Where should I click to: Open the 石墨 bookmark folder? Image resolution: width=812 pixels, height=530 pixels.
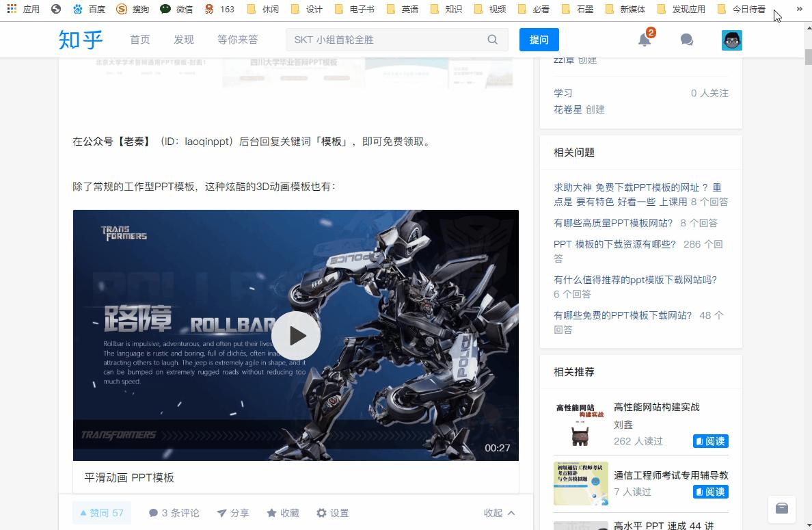(578, 9)
